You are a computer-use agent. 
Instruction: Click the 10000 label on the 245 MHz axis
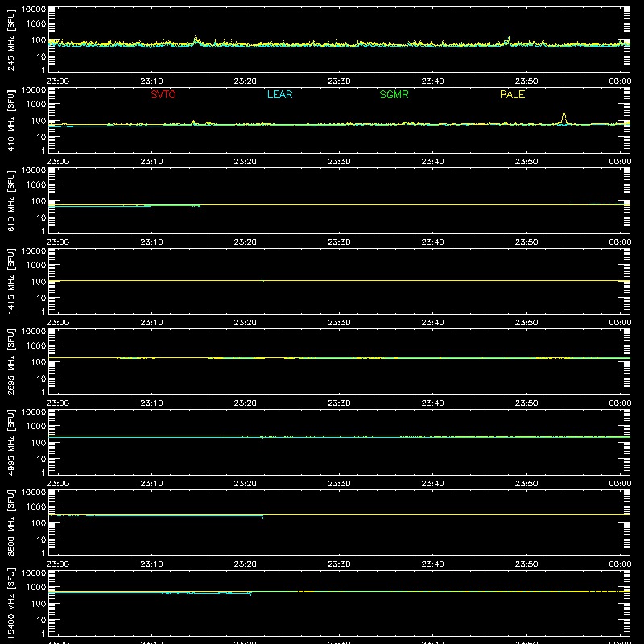34,10
